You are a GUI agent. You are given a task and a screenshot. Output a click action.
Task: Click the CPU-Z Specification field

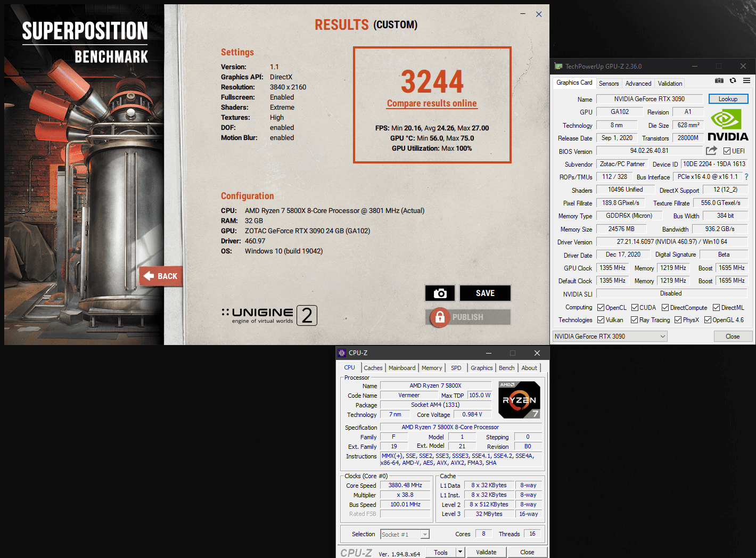tap(461, 427)
